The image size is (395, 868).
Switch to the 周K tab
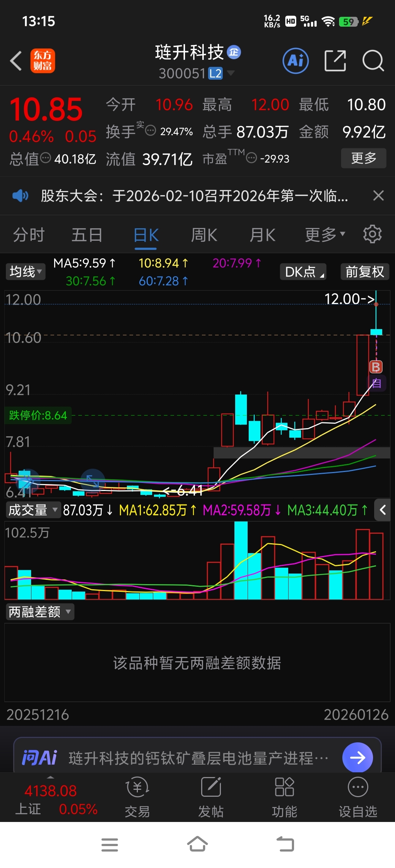click(204, 235)
